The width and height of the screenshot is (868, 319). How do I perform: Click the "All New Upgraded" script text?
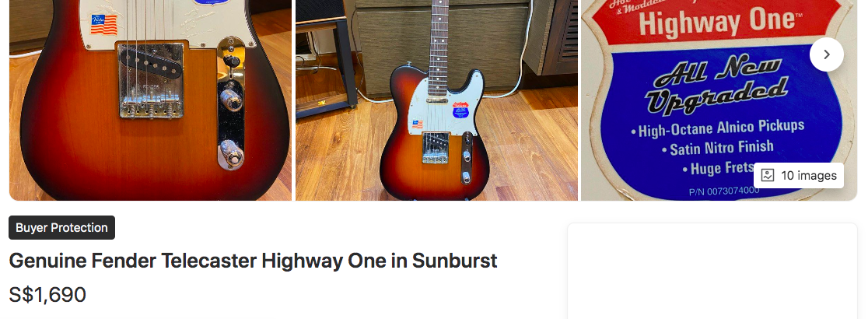click(x=718, y=85)
